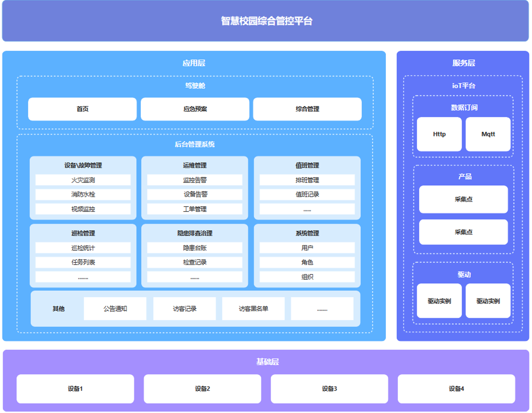The height and width of the screenshot is (413, 532).
Task: Click the 隐患台账 entry
Action: point(195,248)
